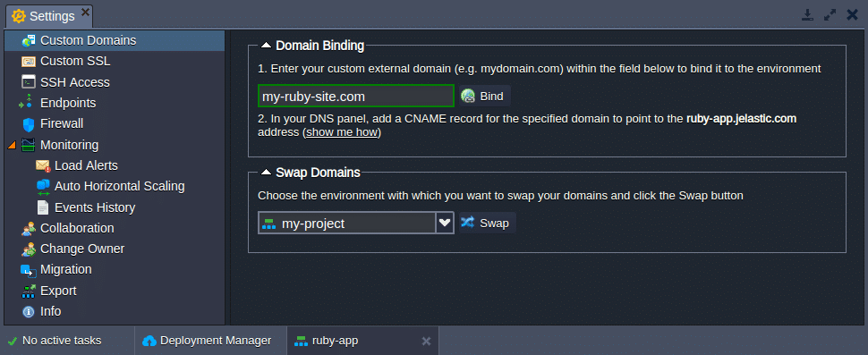Close the ruby-app bottom tab

coord(426,342)
